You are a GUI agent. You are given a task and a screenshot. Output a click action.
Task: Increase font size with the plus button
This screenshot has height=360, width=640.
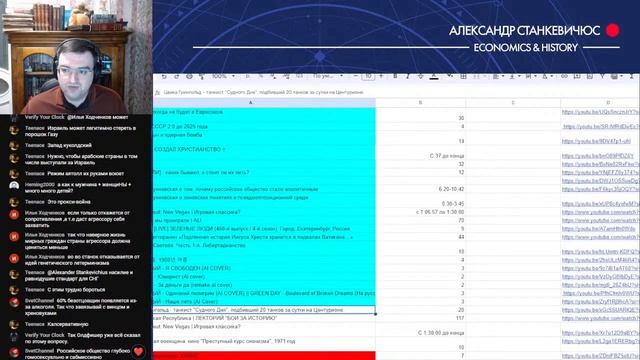[381, 76]
